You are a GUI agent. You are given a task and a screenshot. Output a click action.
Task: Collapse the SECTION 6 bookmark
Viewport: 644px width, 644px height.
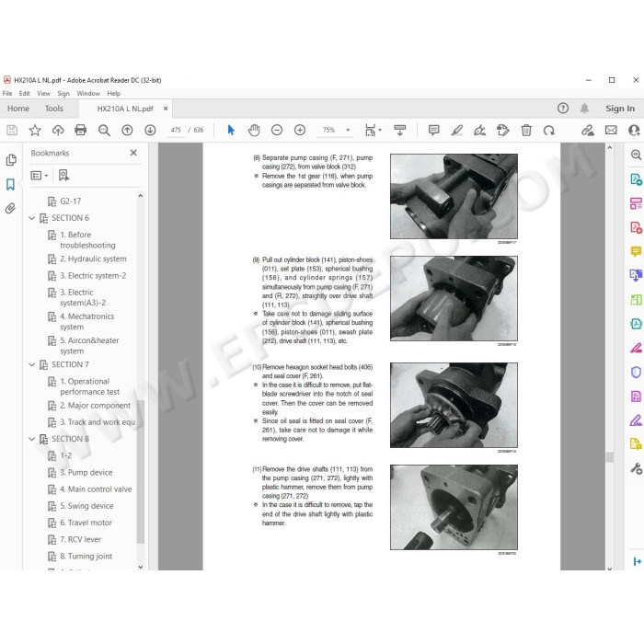tap(31, 218)
